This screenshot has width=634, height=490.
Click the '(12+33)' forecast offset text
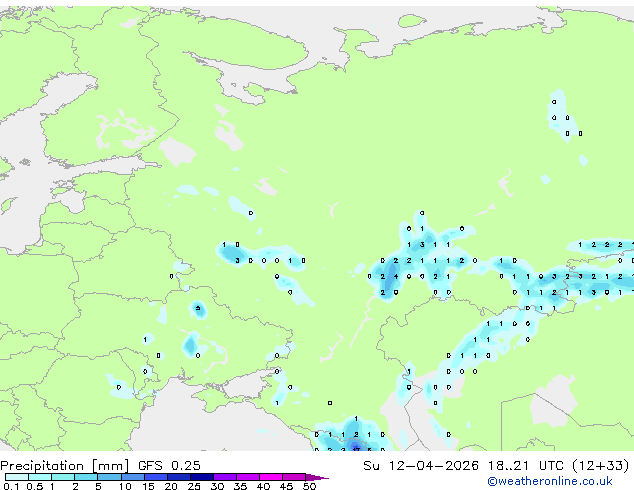point(601,466)
